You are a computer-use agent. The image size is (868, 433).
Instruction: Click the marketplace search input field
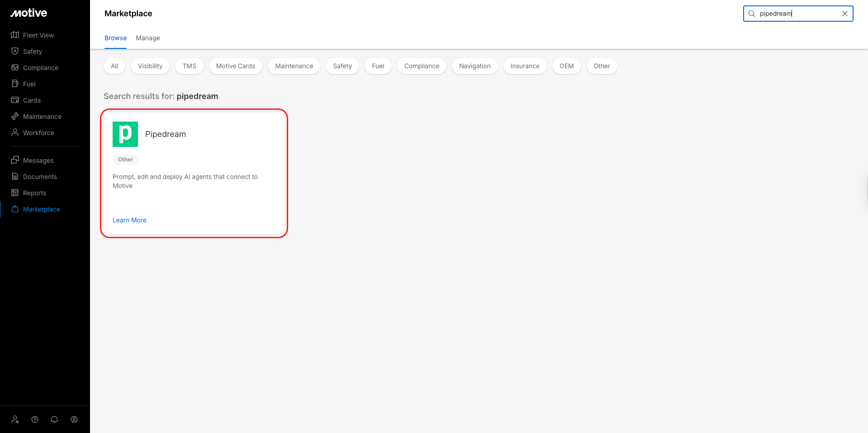tap(796, 14)
